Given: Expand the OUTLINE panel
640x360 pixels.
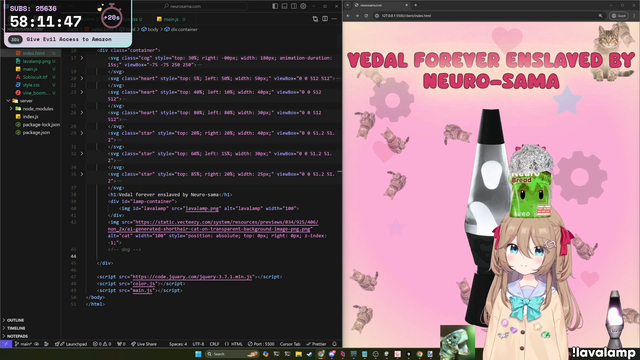Looking at the screenshot, I should (16, 320).
